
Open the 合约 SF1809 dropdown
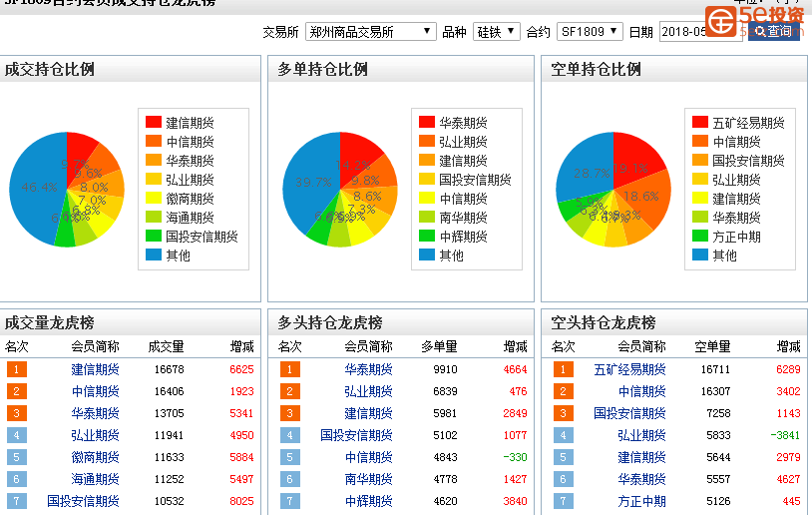pos(590,32)
